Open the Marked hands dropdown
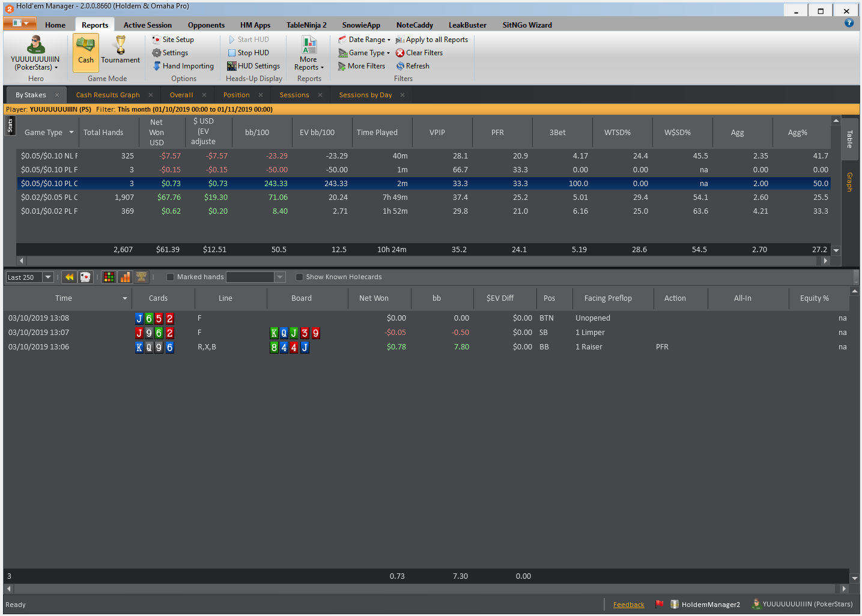This screenshot has height=616, width=862. (x=279, y=277)
